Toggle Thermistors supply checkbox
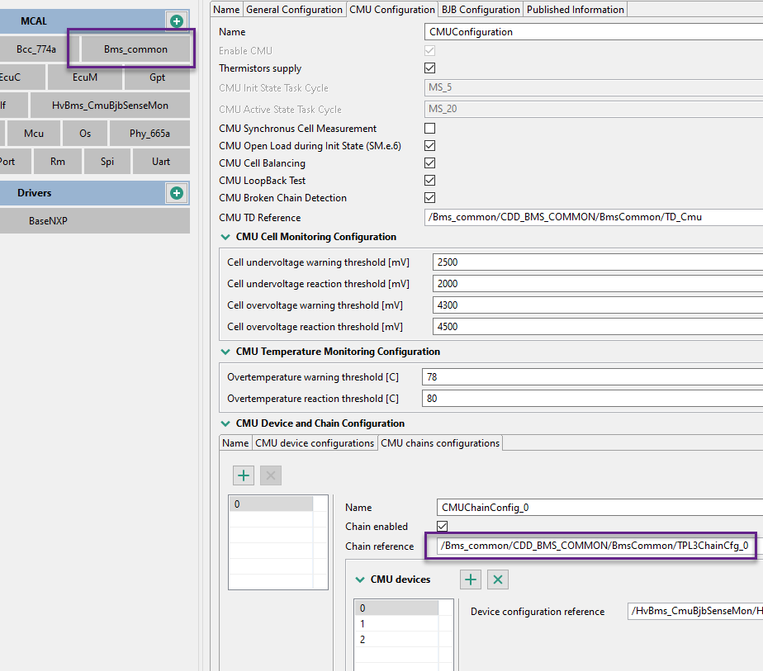Image resolution: width=763 pixels, height=671 pixels. 430,68
